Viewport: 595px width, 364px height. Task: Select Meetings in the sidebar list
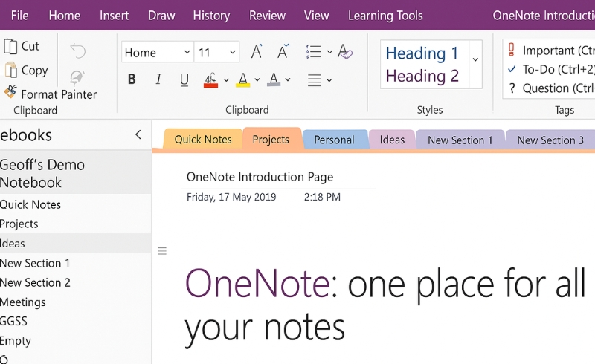click(76, 302)
